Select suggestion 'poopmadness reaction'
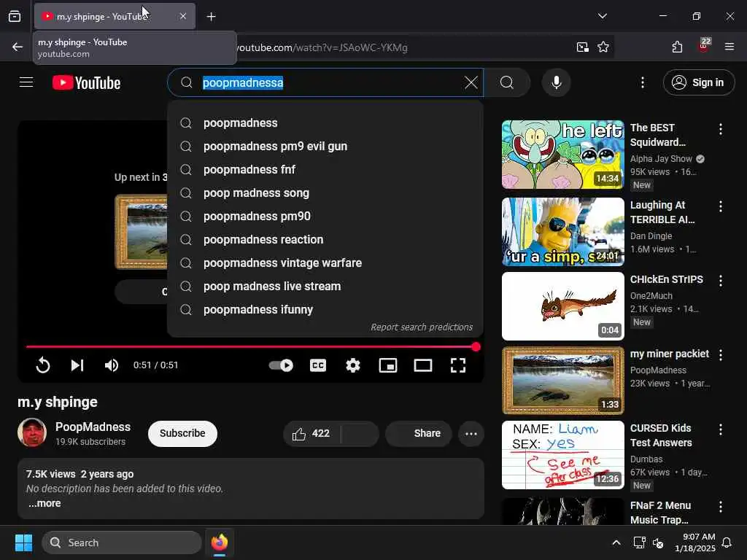The height and width of the screenshot is (560, 747). point(325,239)
